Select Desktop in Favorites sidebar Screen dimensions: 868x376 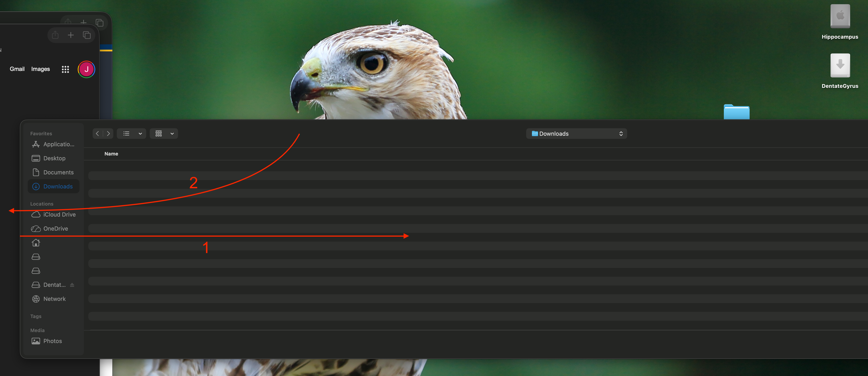point(54,158)
